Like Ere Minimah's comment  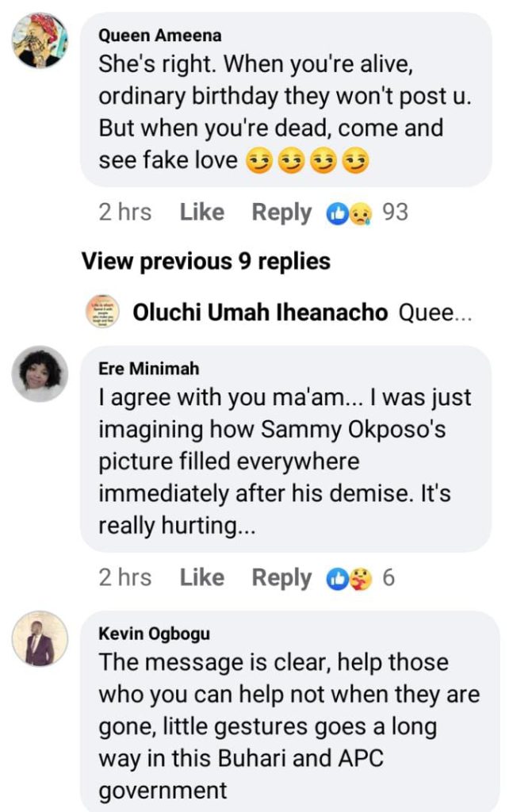(x=201, y=578)
